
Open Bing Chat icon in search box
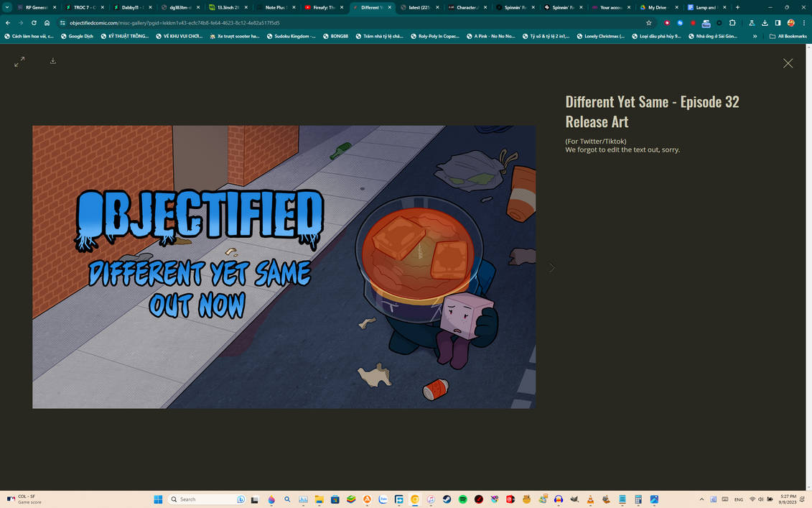[241, 499]
